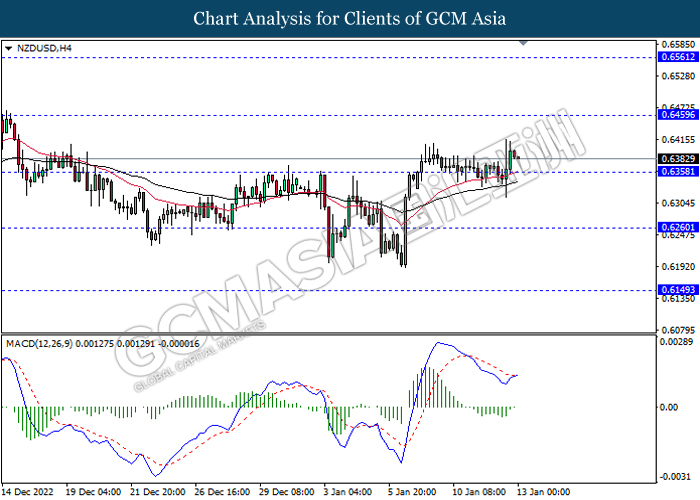Click the 14 Dec 2022 date label
This screenshot has width=700, height=500.
[27, 492]
